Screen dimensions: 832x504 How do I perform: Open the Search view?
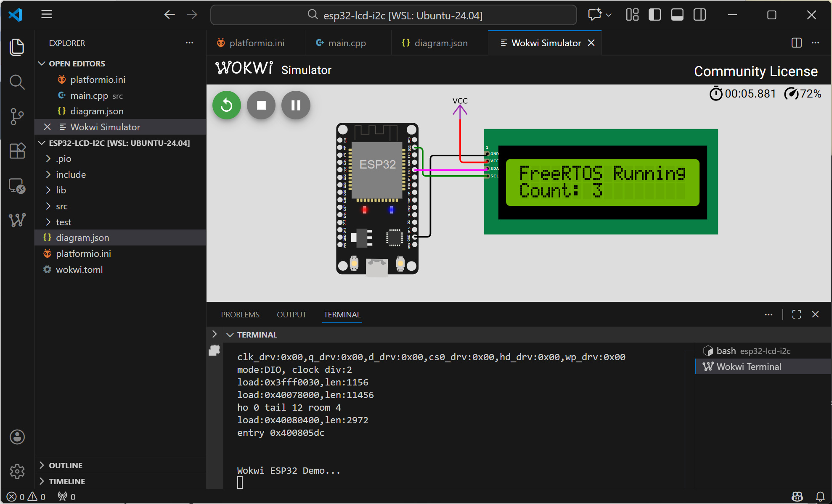(x=17, y=82)
